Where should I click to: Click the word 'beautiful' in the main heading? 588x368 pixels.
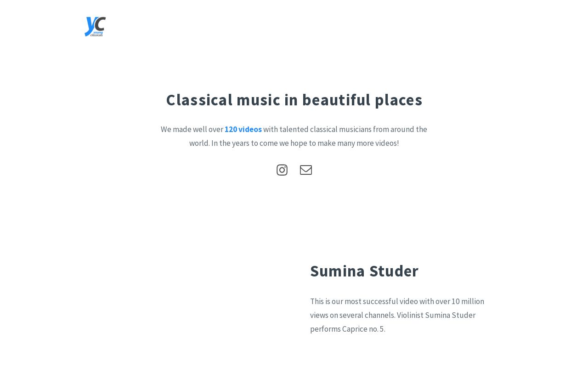[x=336, y=100]
